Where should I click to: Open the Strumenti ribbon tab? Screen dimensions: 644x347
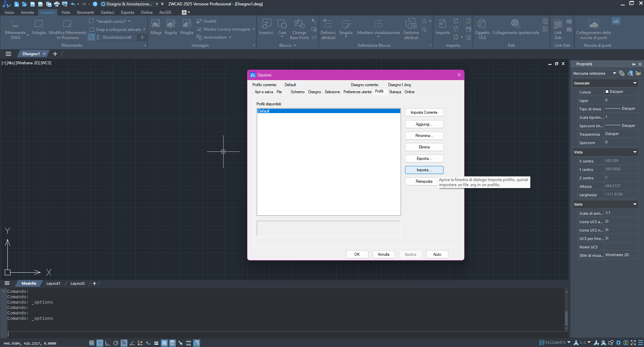[x=85, y=12]
